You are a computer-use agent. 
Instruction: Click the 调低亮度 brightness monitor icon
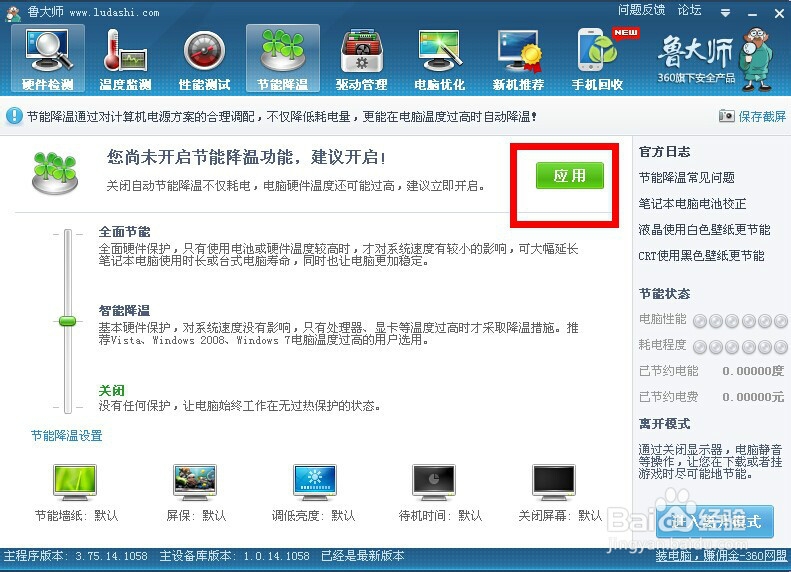315,482
